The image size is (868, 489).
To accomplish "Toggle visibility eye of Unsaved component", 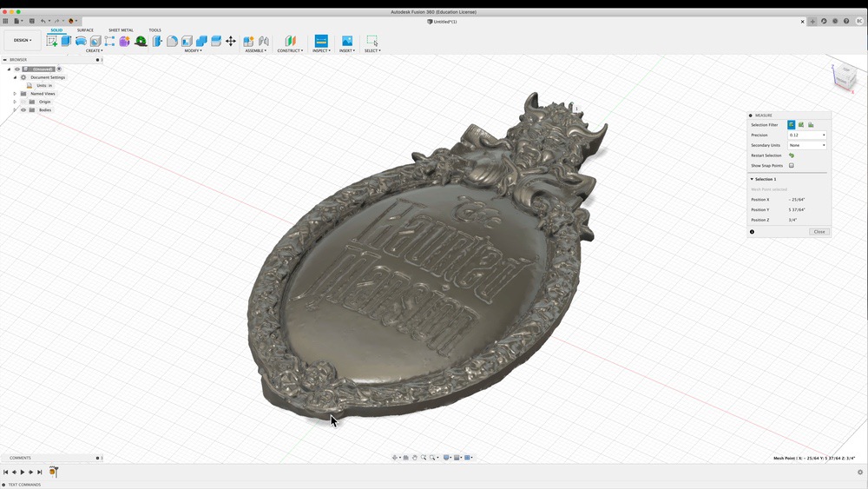I will (x=17, y=69).
